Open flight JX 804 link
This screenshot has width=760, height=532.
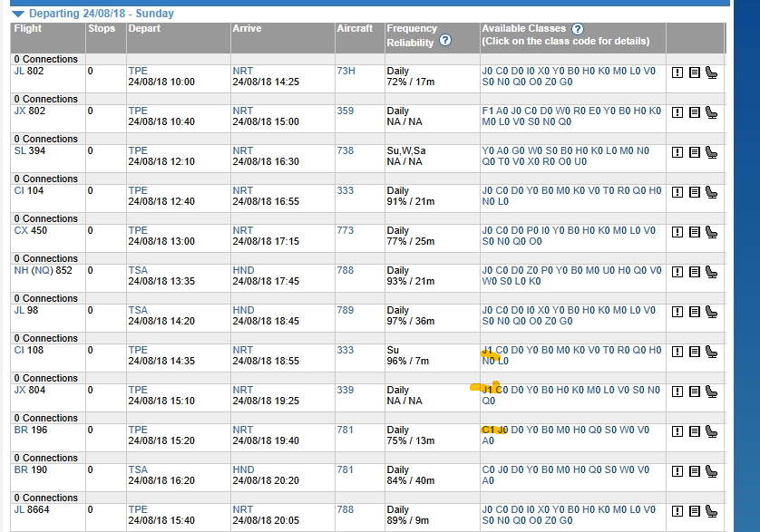[x=30, y=390]
